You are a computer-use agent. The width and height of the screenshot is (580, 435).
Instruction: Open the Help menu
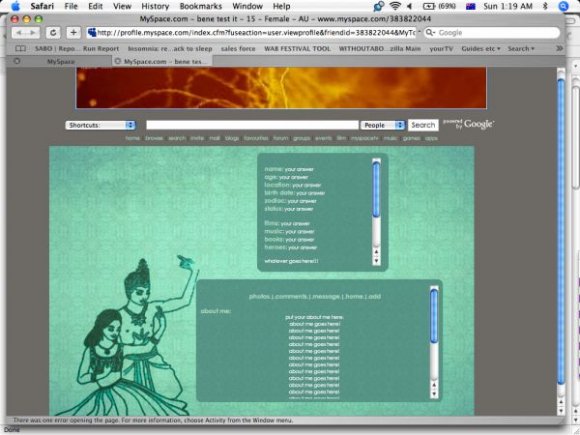click(x=281, y=6)
